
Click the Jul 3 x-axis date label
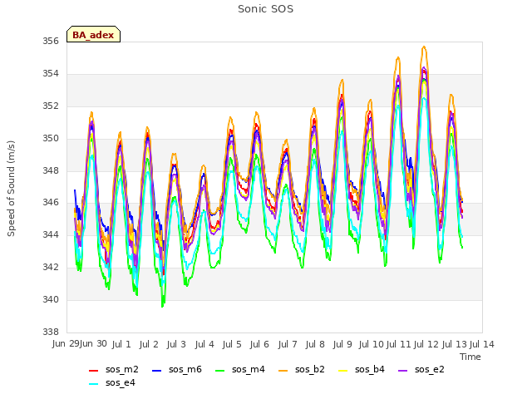(x=176, y=344)
